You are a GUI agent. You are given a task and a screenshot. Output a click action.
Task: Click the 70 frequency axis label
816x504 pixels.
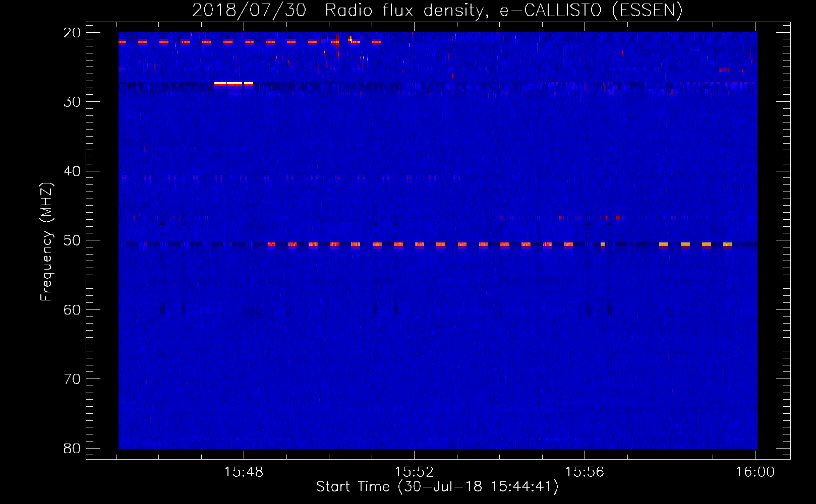click(x=72, y=379)
